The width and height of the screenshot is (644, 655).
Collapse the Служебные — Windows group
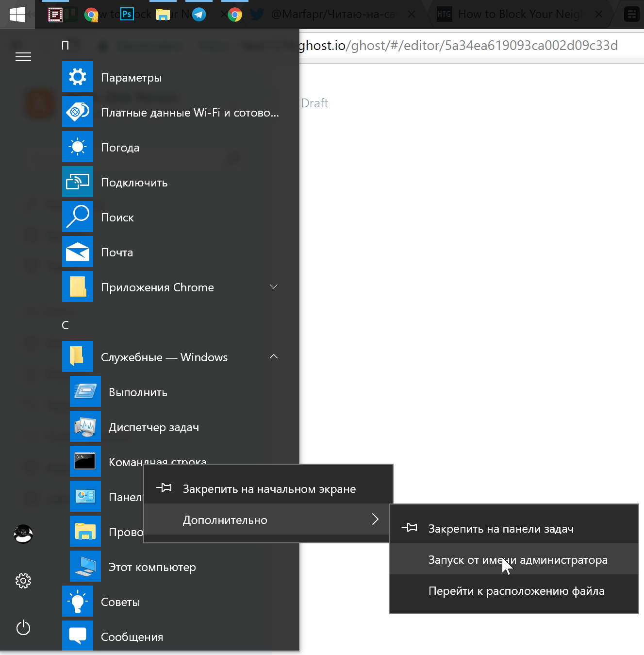point(273,356)
